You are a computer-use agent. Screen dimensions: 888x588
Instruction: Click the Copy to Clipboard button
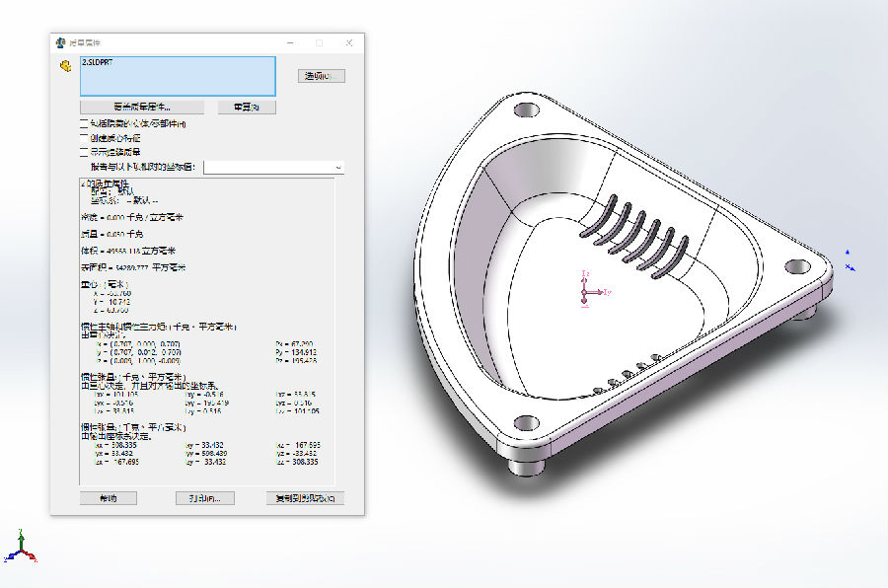305,498
